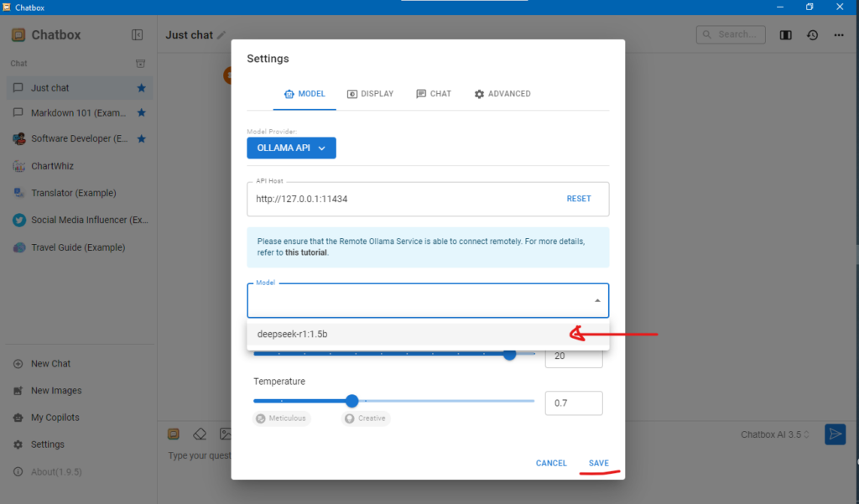The image size is (859, 504).
Task: Open the Just chat conversation
Action: tap(80, 88)
